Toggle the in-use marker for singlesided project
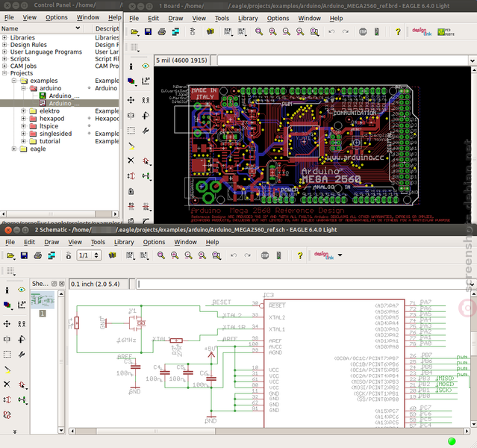This screenshot has height=448, width=477. click(x=89, y=134)
